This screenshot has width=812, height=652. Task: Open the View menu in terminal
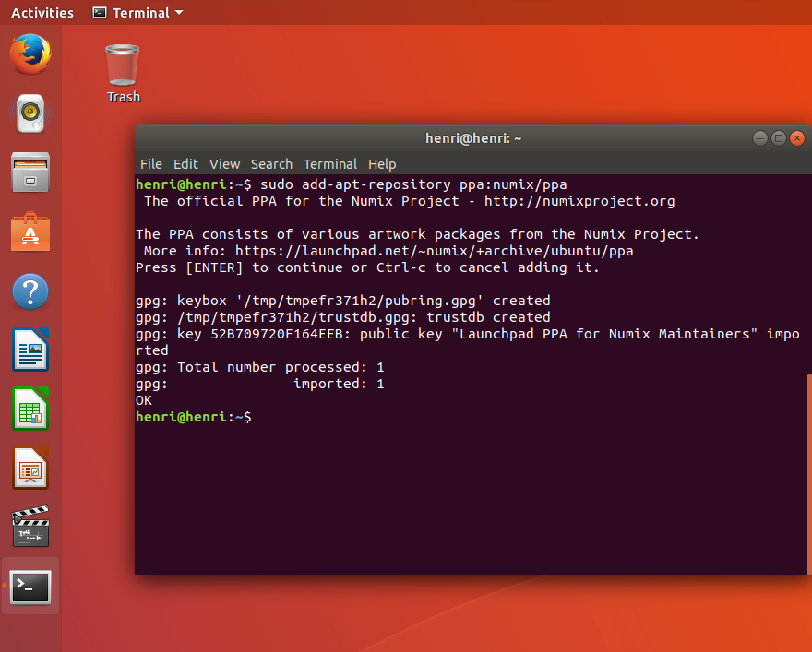coord(225,164)
